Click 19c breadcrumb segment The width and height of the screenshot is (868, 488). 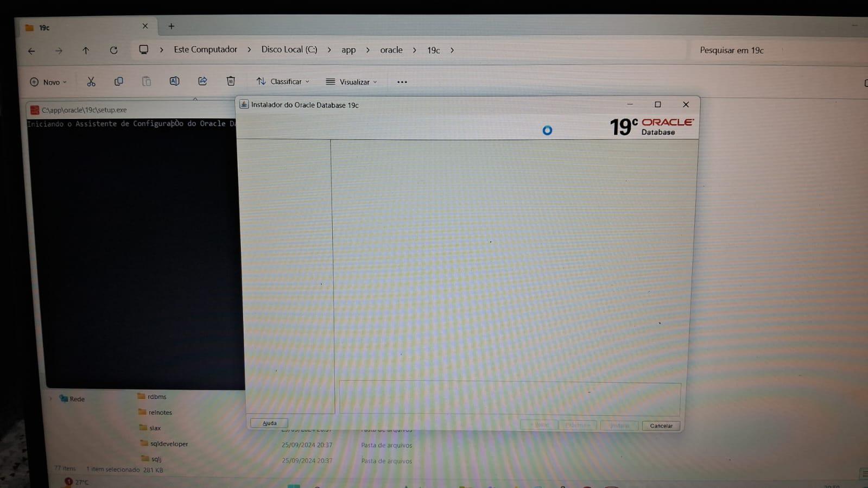point(433,50)
